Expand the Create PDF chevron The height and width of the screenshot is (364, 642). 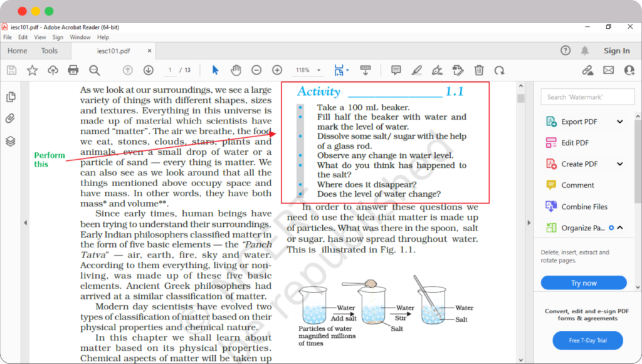(620, 164)
